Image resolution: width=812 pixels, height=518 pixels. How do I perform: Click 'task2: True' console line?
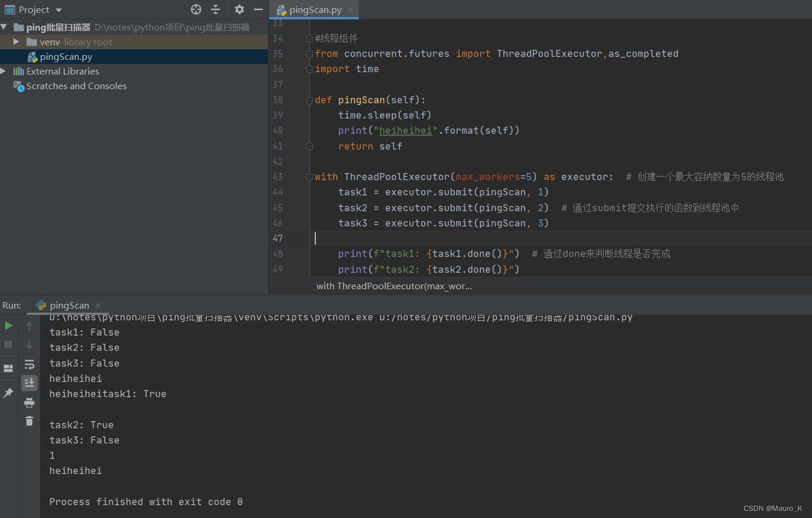[82, 425]
